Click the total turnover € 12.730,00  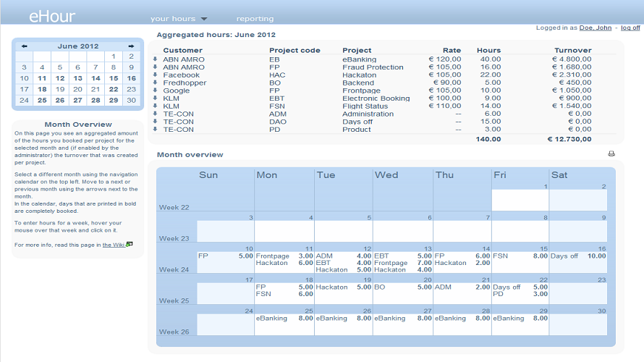point(569,139)
